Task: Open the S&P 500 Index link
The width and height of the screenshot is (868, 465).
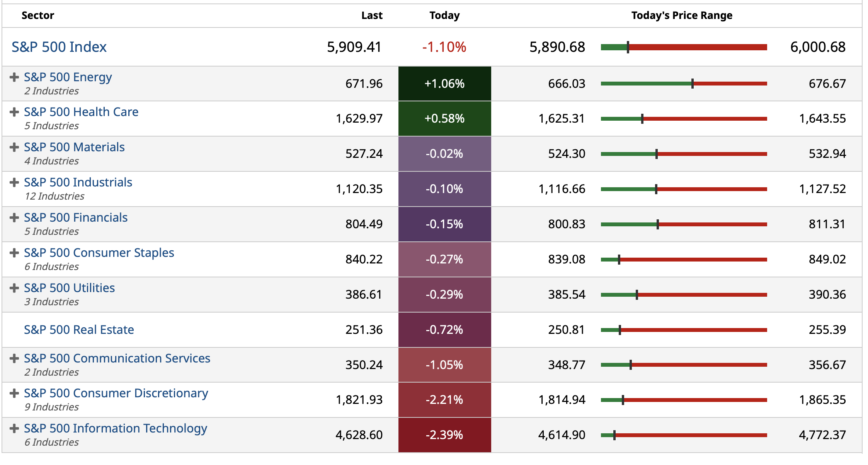Action: tap(59, 47)
